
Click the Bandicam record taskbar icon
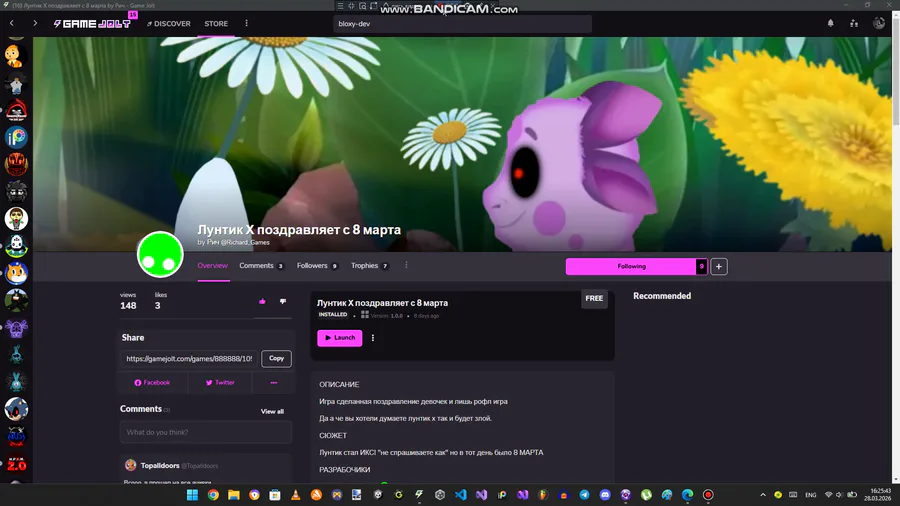click(x=708, y=495)
